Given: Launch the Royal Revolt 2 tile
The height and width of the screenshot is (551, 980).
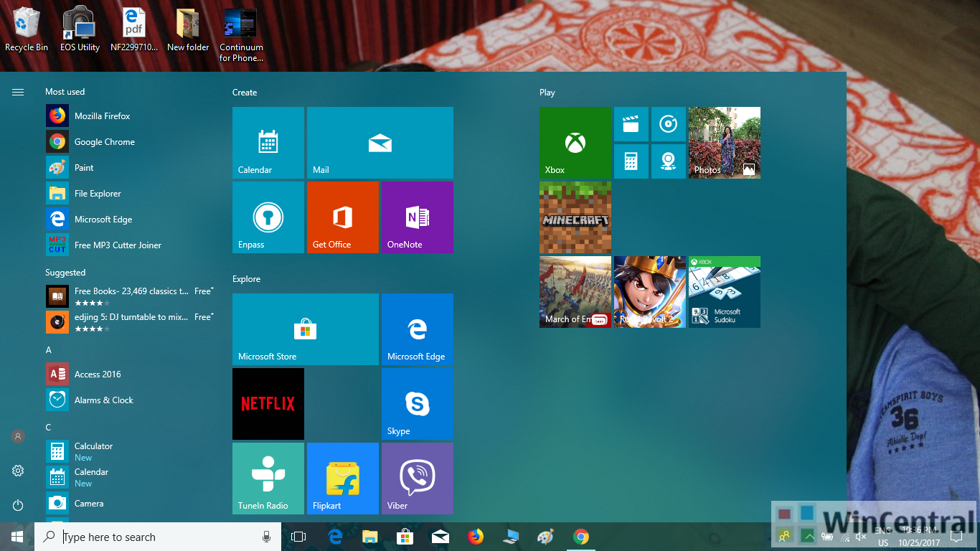Looking at the screenshot, I should (x=650, y=292).
